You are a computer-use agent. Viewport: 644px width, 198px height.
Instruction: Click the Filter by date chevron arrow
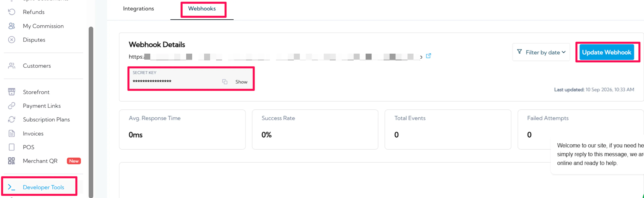(563, 52)
